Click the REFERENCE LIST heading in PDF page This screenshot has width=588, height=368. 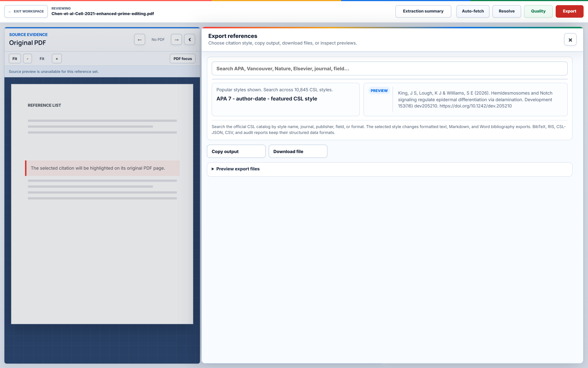click(44, 105)
